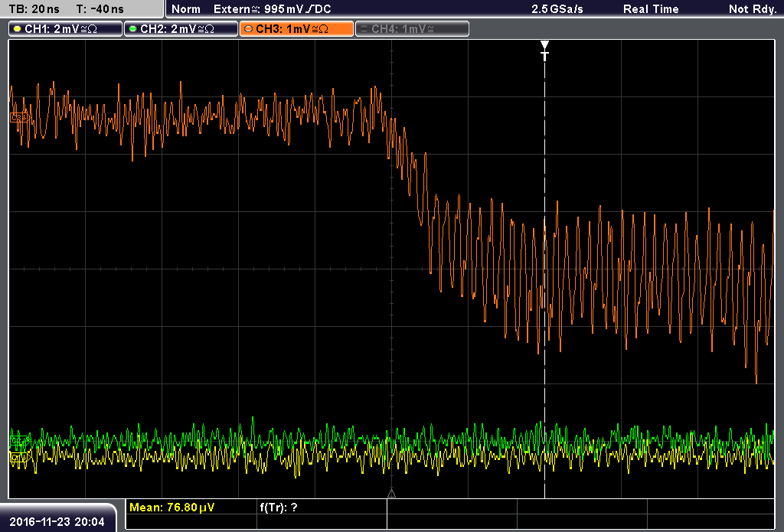Image resolution: width=784 pixels, height=532 pixels.
Task: Click the CH3 ground level marker on left edge
Action: [19, 118]
